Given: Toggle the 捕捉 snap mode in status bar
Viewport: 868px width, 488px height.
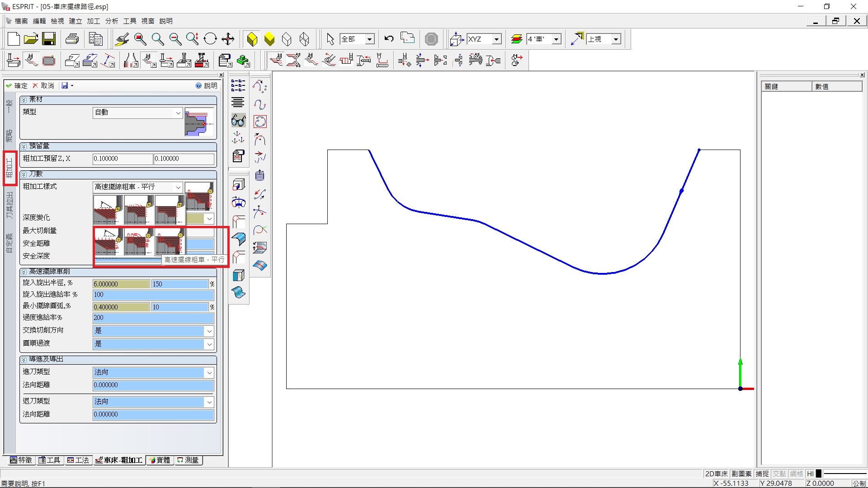Looking at the screenshot, I should (762, 474).
